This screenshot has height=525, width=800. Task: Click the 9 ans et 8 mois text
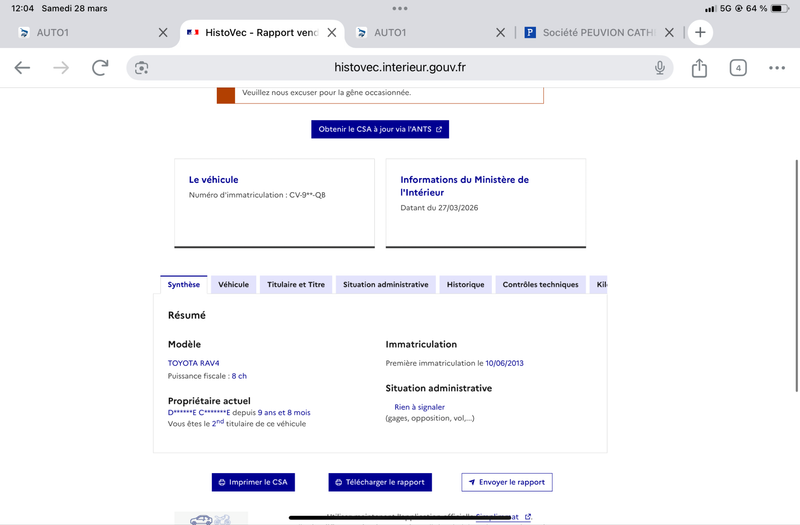(284, 412)
